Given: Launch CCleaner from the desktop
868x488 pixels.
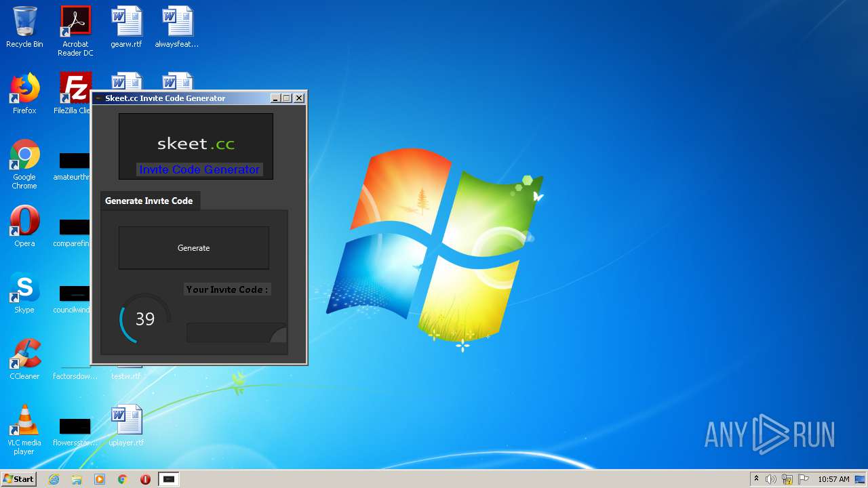Looking at the screenshot, I should (x=24, y=359).
